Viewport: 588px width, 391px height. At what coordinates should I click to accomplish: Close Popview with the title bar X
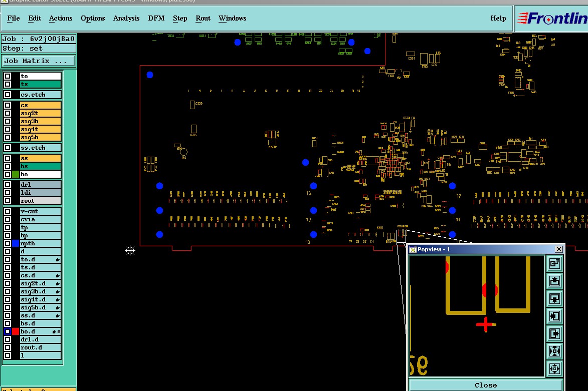(559, 249)
